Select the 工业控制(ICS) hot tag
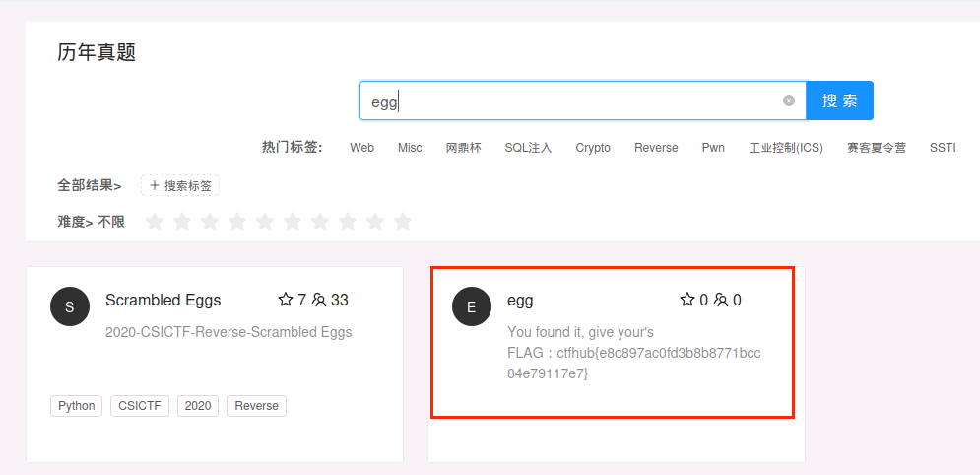The width and height of the screenshot is (980, 475). pos(786,148)
